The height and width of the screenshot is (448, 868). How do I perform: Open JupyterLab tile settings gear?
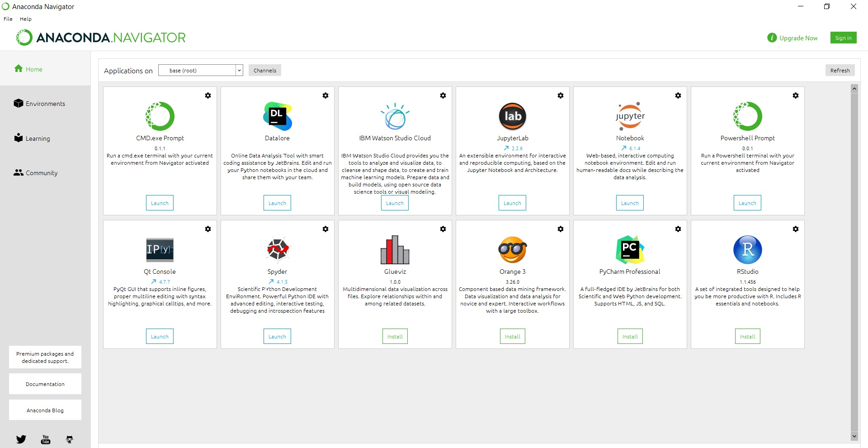click(561, 95)
